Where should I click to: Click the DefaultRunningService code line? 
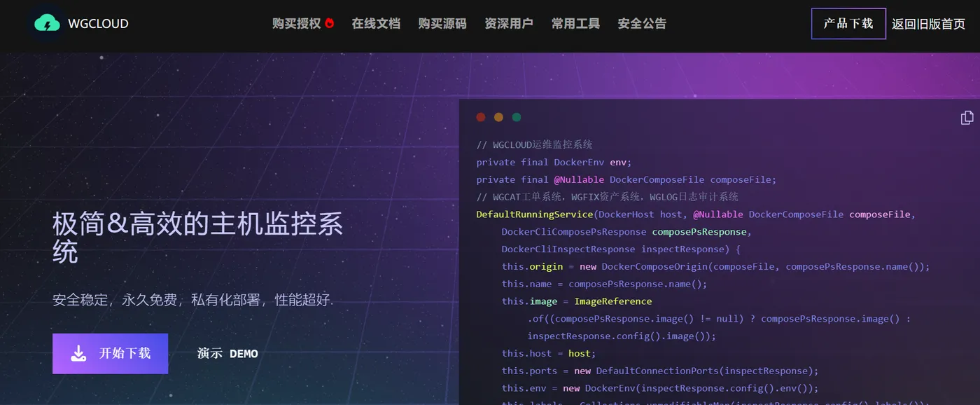coord(696,214)
